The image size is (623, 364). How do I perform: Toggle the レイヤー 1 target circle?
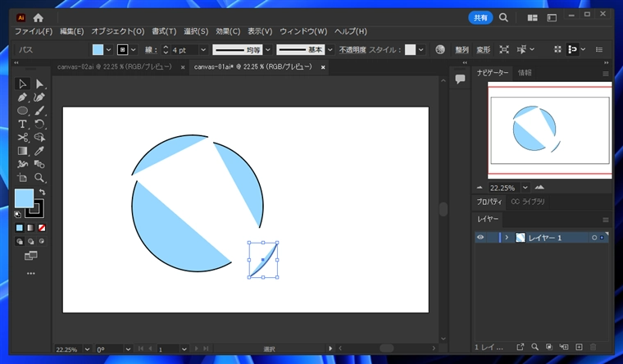pyautogui.click(x=594, y=238)
